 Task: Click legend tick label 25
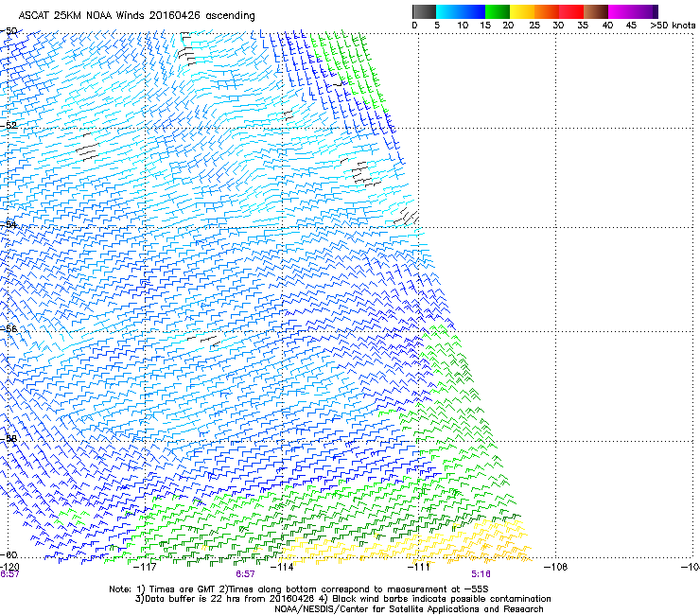pyautogui.click(x=534, y=26)
